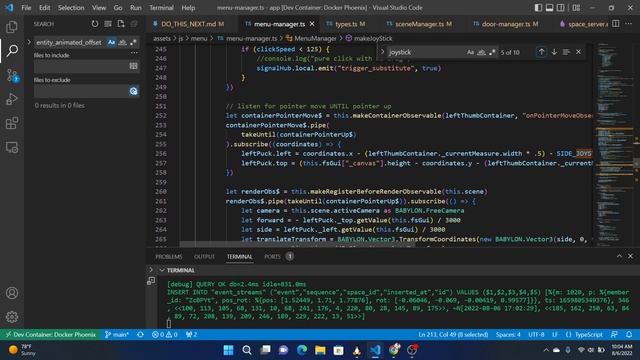Toggle Find in Selection in find widget
This screenshot has width=640, height=360.
[x=566, y=52]
